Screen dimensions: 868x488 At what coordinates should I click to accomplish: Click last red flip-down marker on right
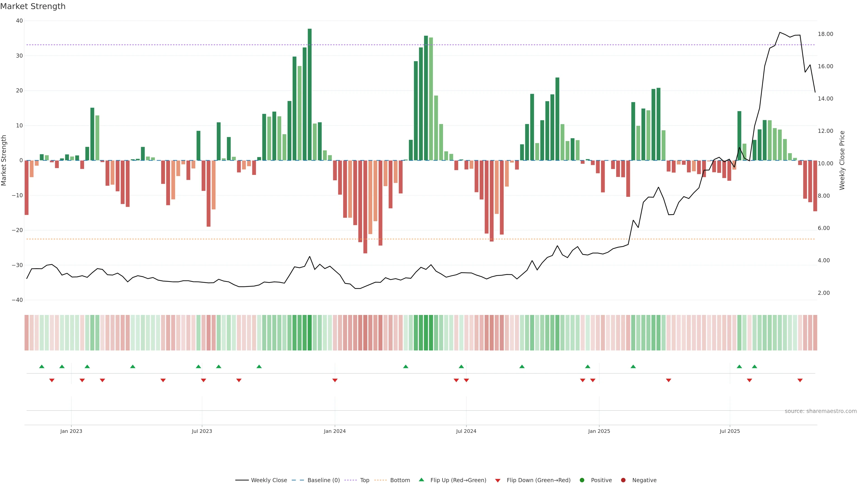pyautogui.click(x=800, y=380)
